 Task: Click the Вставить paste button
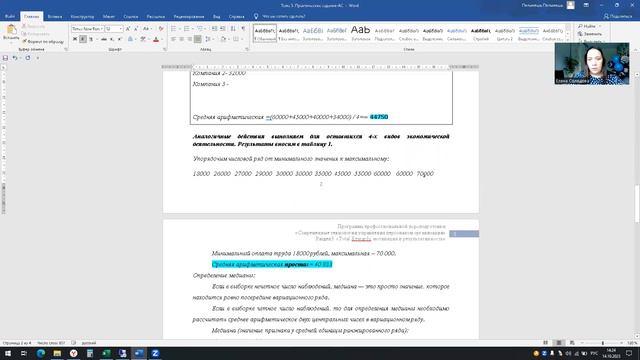coord(11,33)
